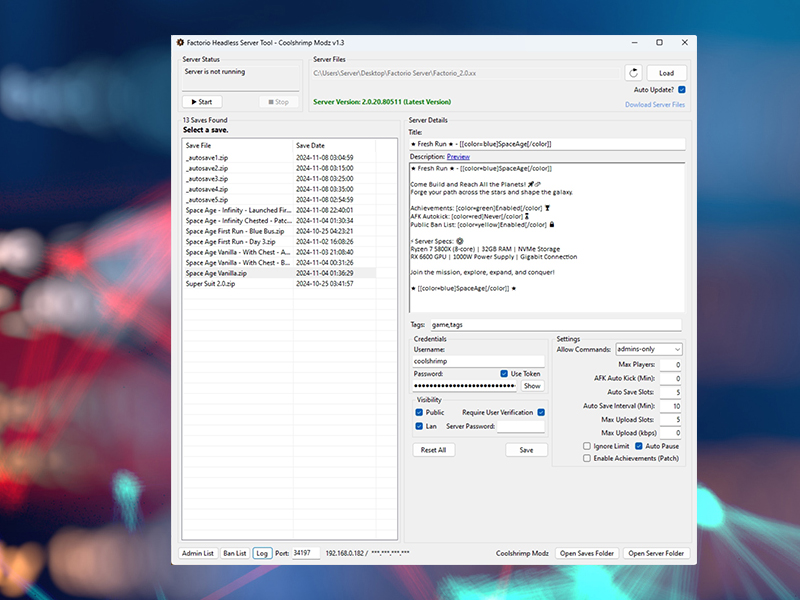Open the Ban List tab

(235, 553)
